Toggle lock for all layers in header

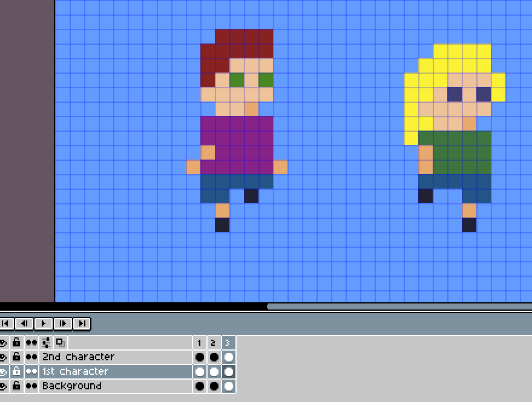click(x=16, y=342)
